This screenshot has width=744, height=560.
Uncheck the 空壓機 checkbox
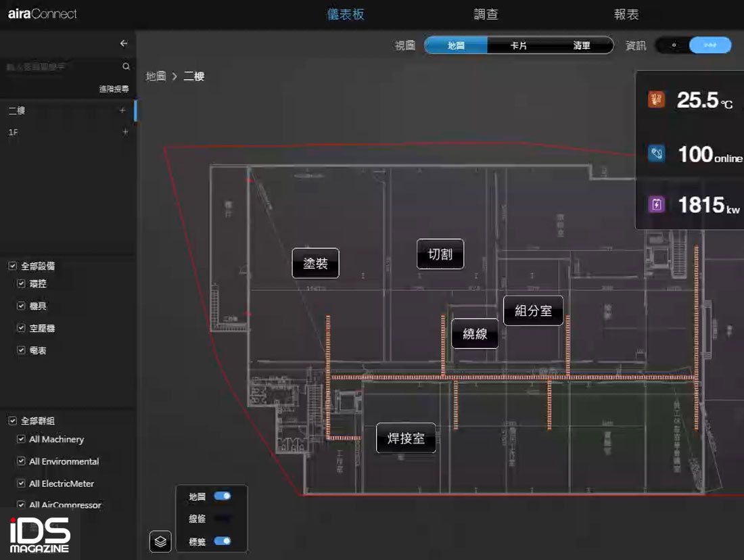(21, 328)
